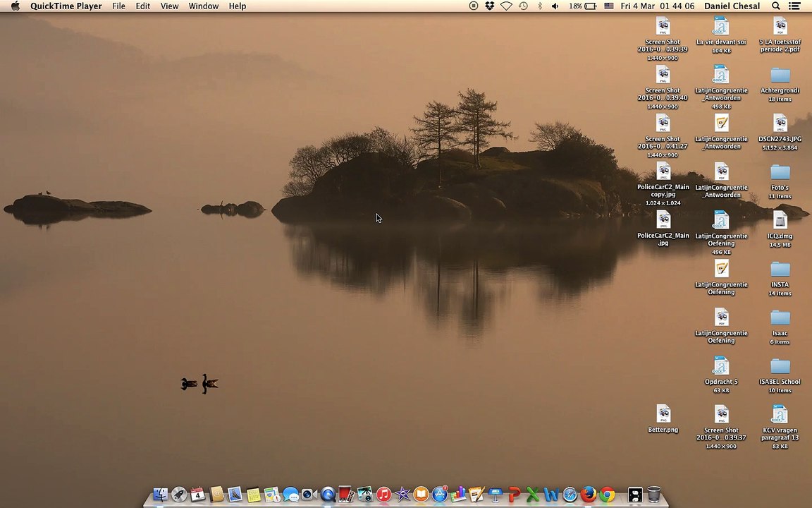Open Google Chrome from the Dock
Viewport: 812px width, 508px height.
pos(607,494)
